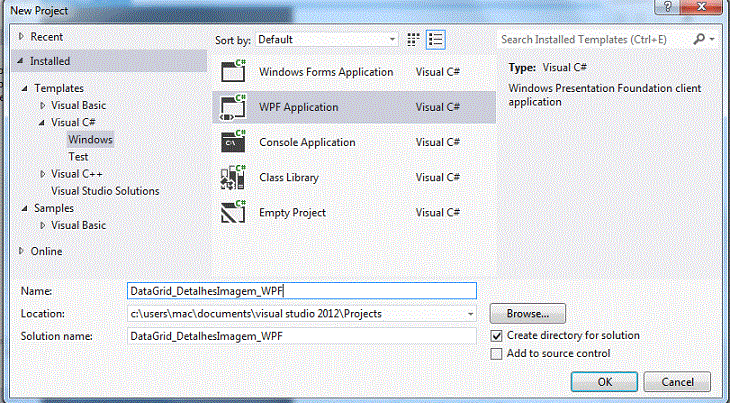Expand the Recent section
The height and width of the screenshot is (403, 730).
pyautogui.click(x=21, y=36)
